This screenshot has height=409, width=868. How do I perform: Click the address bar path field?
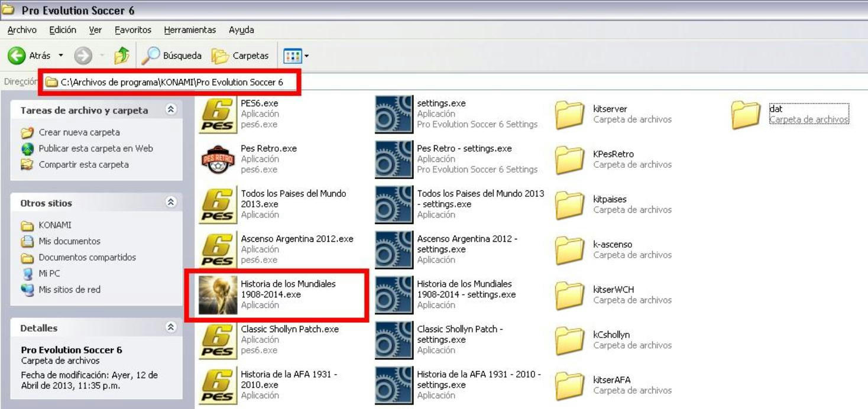click(x=171, y=82)
